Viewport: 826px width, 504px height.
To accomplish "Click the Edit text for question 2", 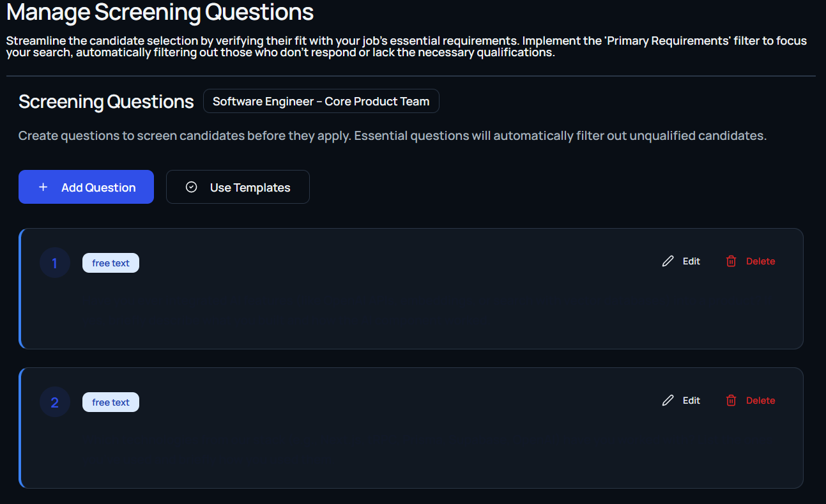I will coord(691,401).
